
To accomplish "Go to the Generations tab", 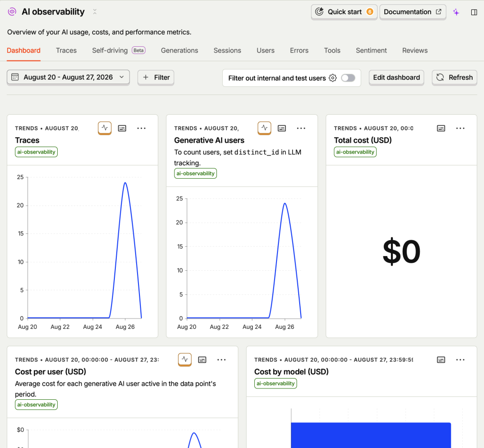I will [180, 51].
